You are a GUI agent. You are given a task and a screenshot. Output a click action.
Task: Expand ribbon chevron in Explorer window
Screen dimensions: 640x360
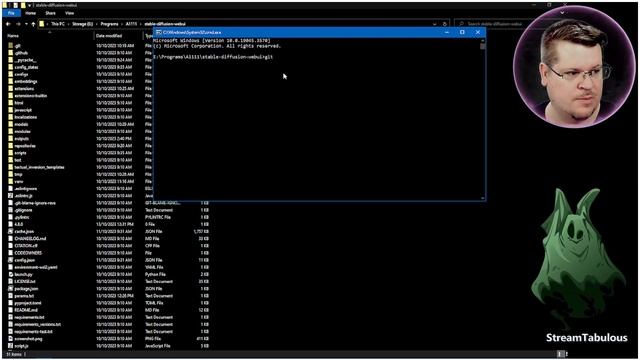click(x=562, y=13)
